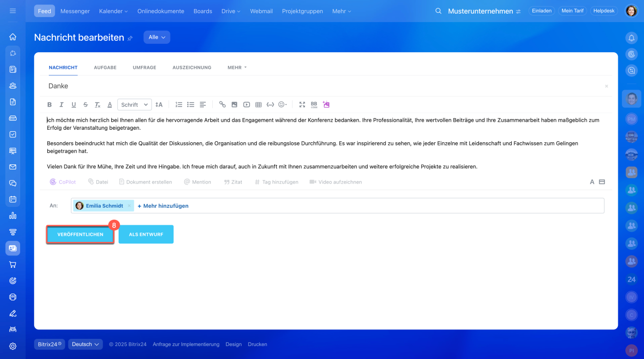Expand the top Mehr menu
The height and width of the screenshot is (359, 644).
point(342,11)
